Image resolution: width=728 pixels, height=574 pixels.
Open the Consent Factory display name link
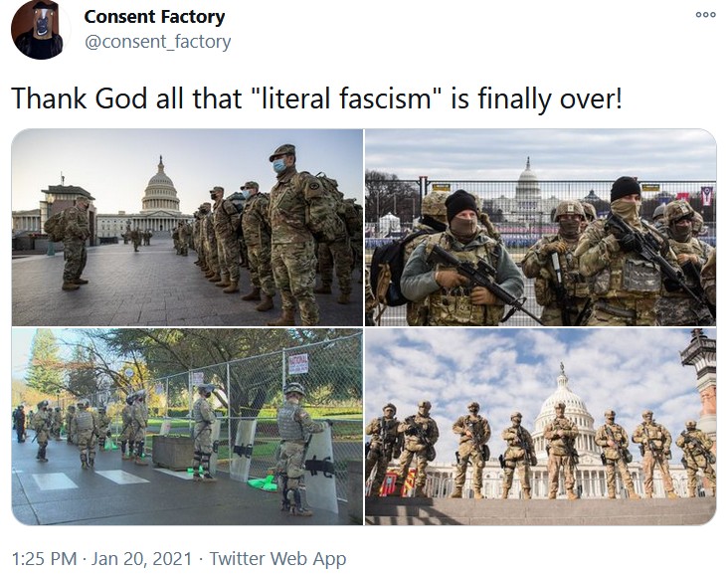[154, 17]
